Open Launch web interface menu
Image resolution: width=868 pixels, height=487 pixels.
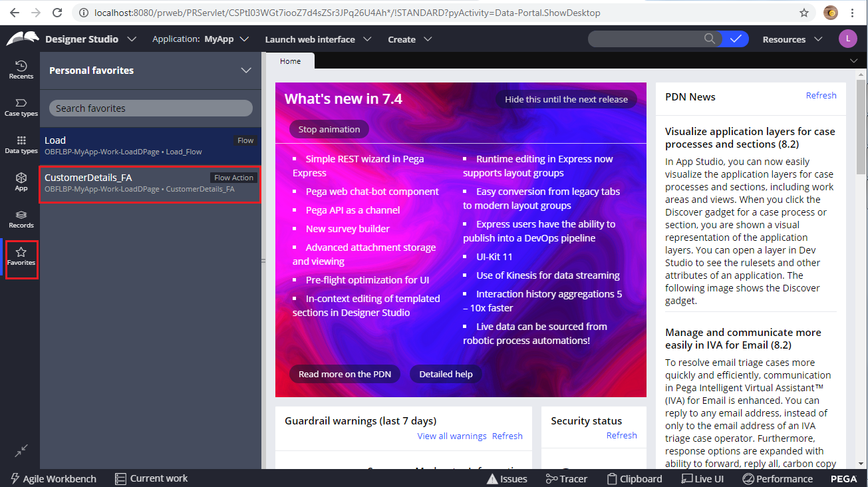click(318, 39)
